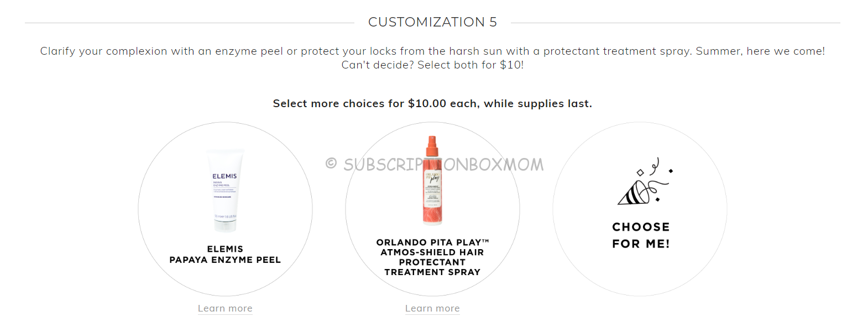Choose the ELEMIS PAPAYA ENZYME PEEL label
The image size is (868, 327).
225,255
